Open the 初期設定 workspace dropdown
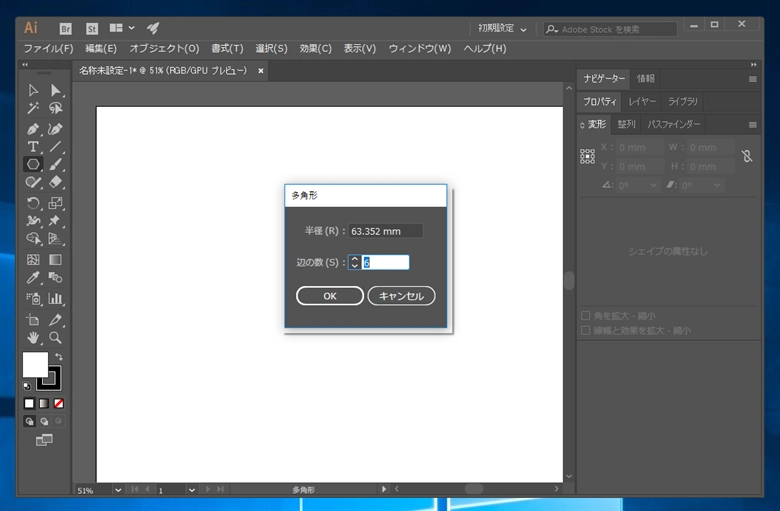Viewport: 780px width, 511px height. tap(502, 29)
